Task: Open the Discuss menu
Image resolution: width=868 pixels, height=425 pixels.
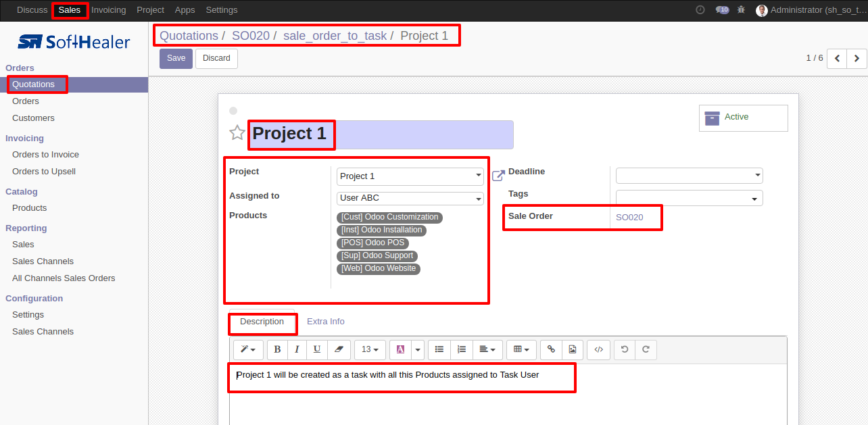Action: pyautogui.click(x=32, y=10)
